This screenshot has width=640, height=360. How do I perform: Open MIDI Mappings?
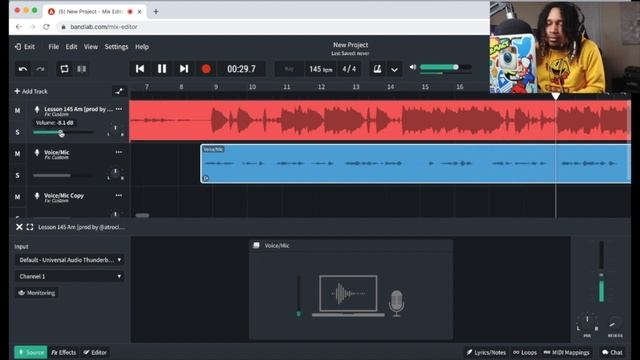[567, 352]
